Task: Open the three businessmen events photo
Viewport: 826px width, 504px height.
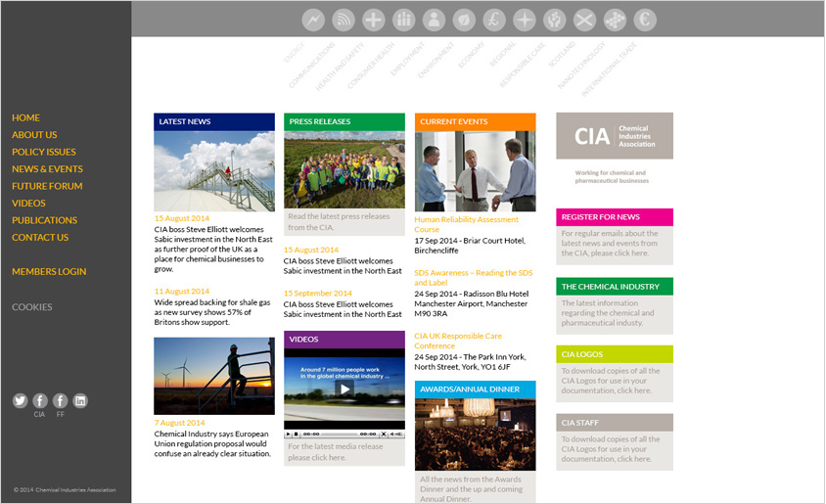Action: click(476, 171)
